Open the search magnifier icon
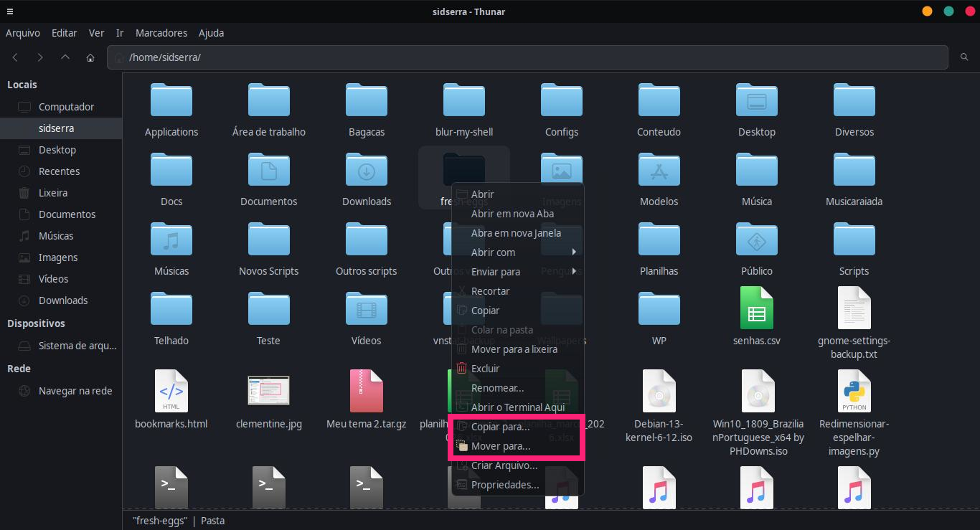The height and width of the screenshot is (530, 980). 964,57
